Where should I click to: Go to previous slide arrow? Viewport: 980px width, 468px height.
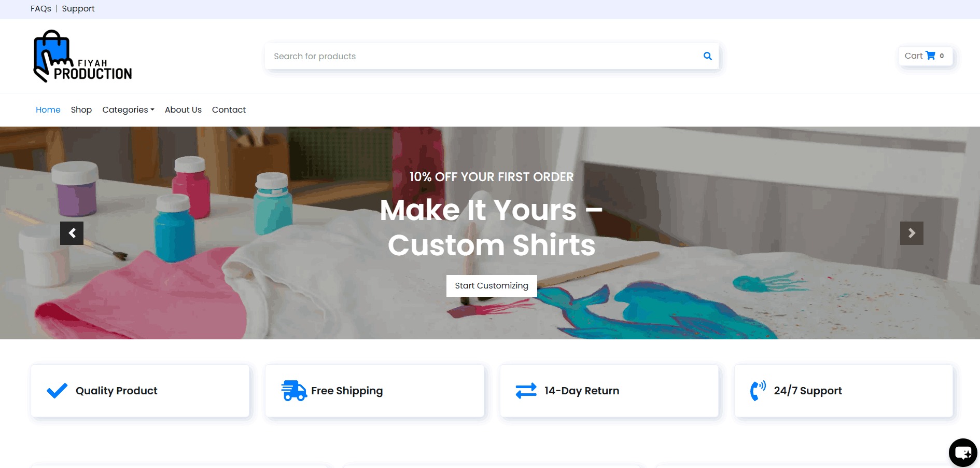(x=72, y=233)
